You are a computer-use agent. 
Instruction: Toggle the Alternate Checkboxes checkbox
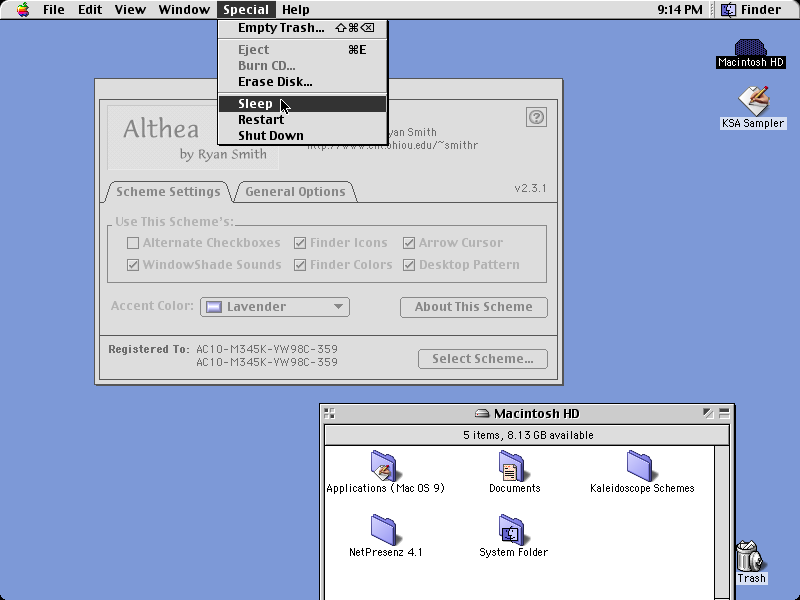(133, 243)
